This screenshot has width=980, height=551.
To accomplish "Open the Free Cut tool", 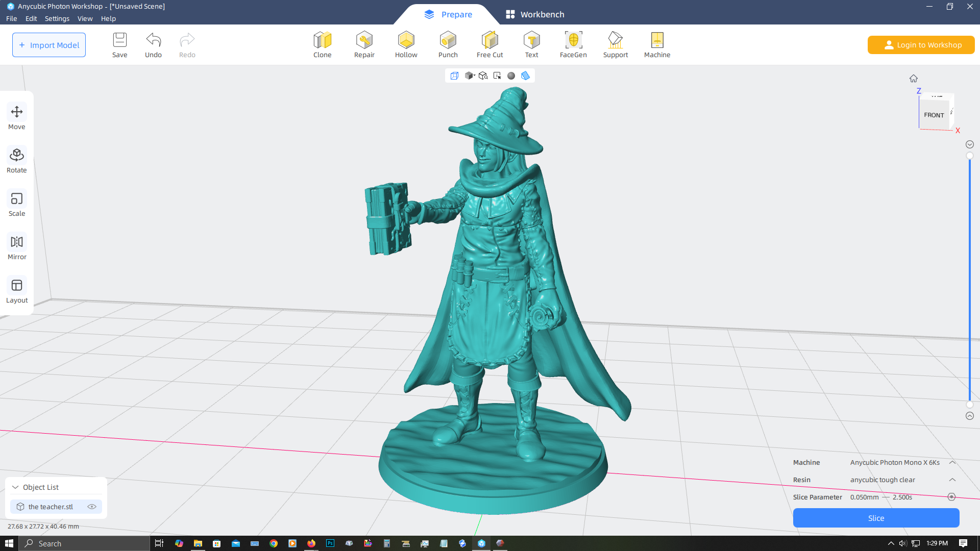I will point(489,45).
